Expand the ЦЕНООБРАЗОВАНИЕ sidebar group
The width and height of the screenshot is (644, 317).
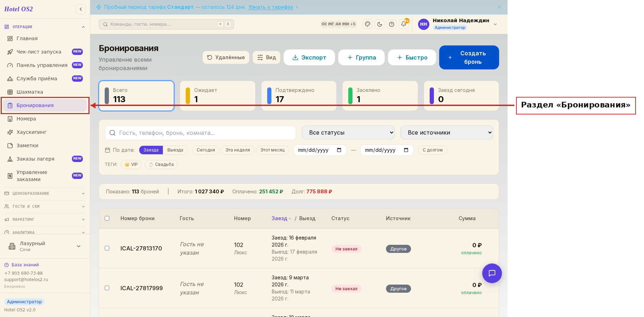(45, 193)
